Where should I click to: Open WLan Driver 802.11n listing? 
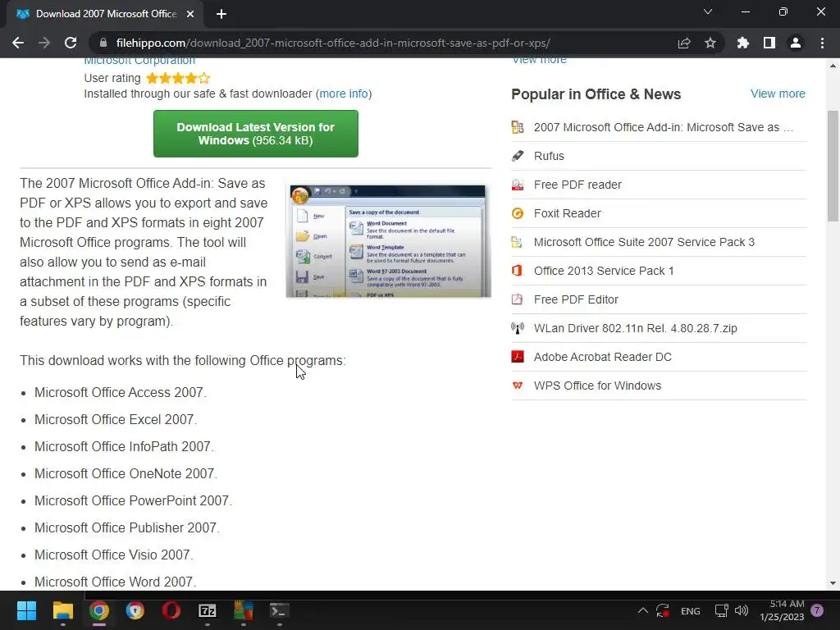(636, 328)
